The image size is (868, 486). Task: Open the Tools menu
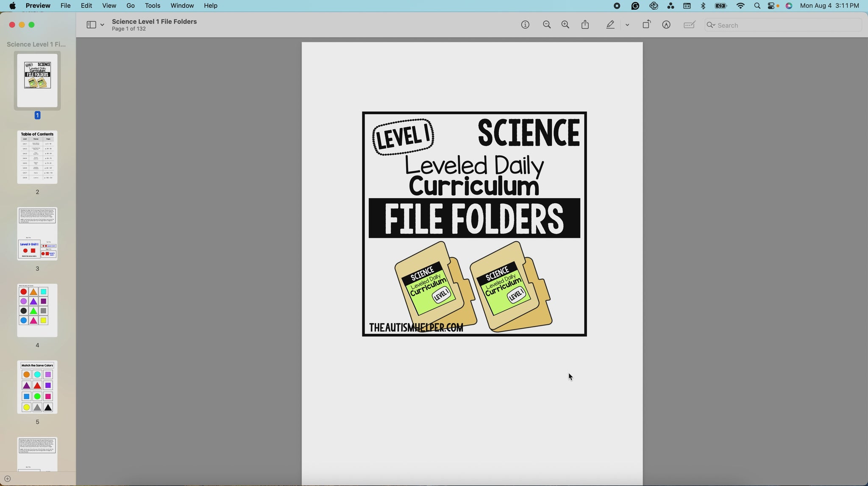pyautogui.click(x=153, y=6)
